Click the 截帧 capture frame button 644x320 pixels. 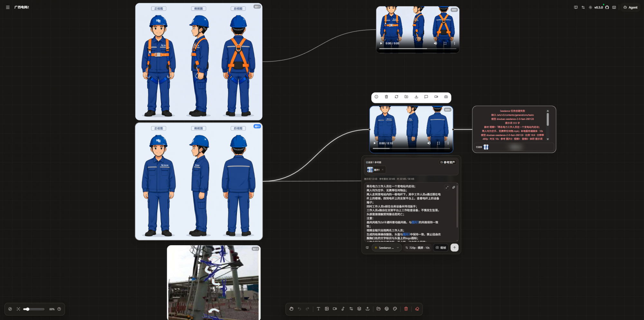click(441, 247)
